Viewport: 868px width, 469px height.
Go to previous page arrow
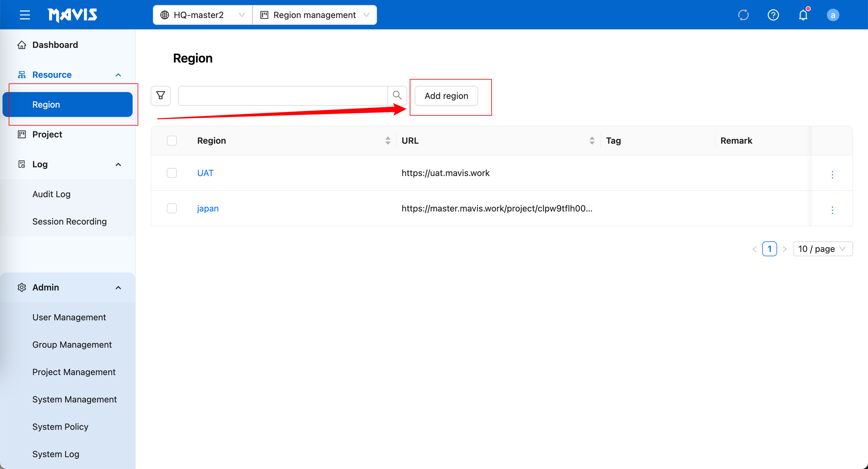pos(754,249)
